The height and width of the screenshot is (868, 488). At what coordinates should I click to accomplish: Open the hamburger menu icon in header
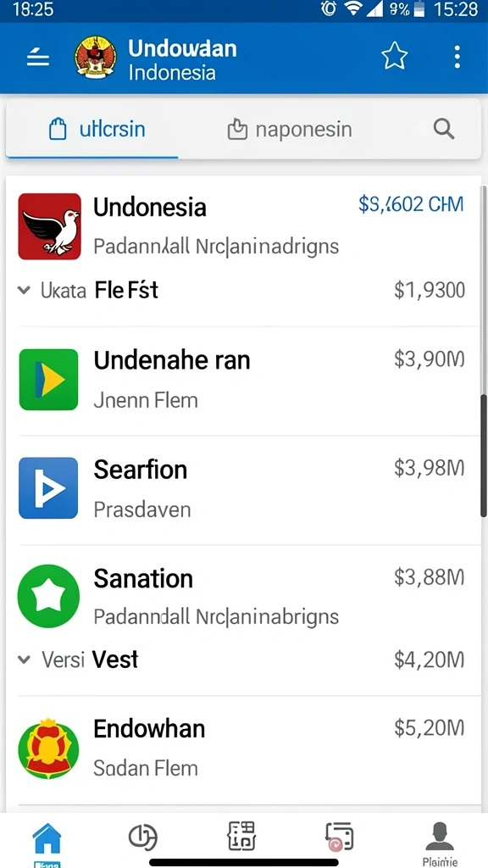pos(38,57)
